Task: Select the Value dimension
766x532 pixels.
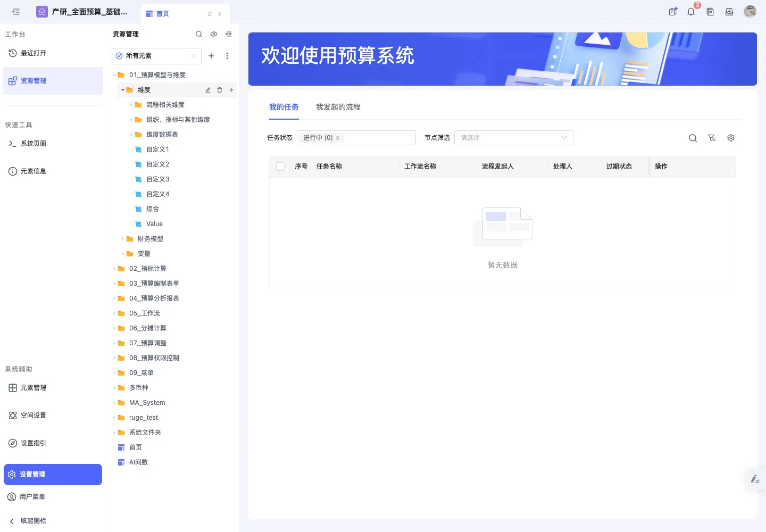Action: (x=154, y=224)
